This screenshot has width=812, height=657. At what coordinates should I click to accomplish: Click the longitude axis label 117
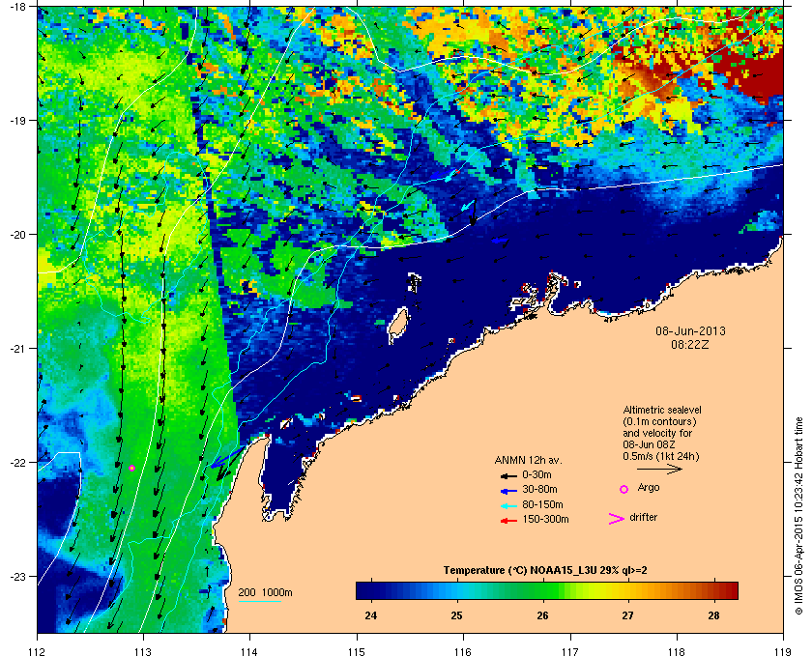[570, 651]
